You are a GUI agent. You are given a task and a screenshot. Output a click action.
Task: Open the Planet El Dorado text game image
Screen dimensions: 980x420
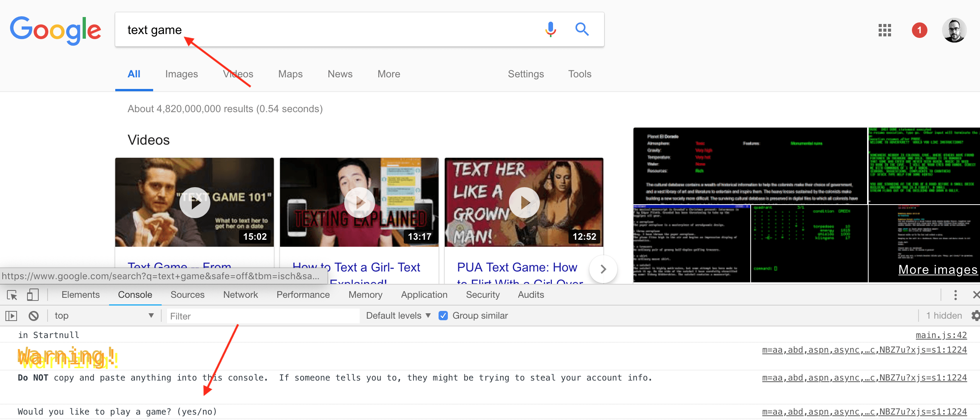(750, 166)
